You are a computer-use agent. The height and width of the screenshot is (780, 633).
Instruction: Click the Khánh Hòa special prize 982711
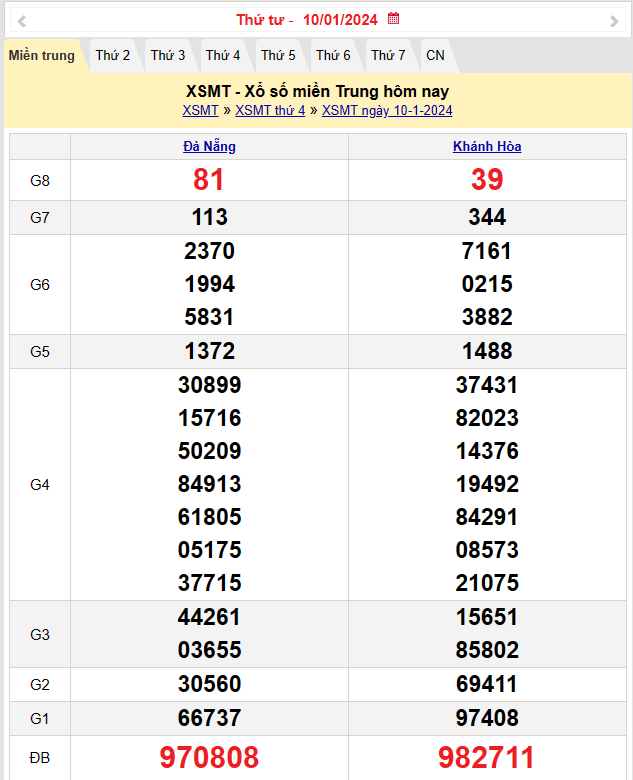click(x=486, y=758)
